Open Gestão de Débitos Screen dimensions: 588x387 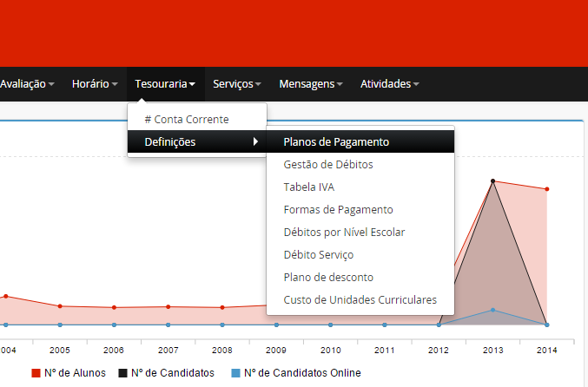tap(328, 165)
